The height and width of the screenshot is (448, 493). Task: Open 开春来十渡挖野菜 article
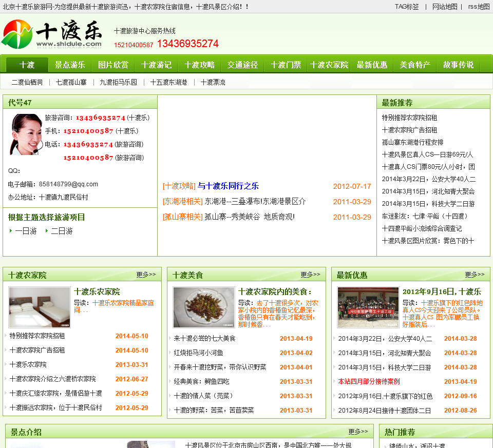220,367
